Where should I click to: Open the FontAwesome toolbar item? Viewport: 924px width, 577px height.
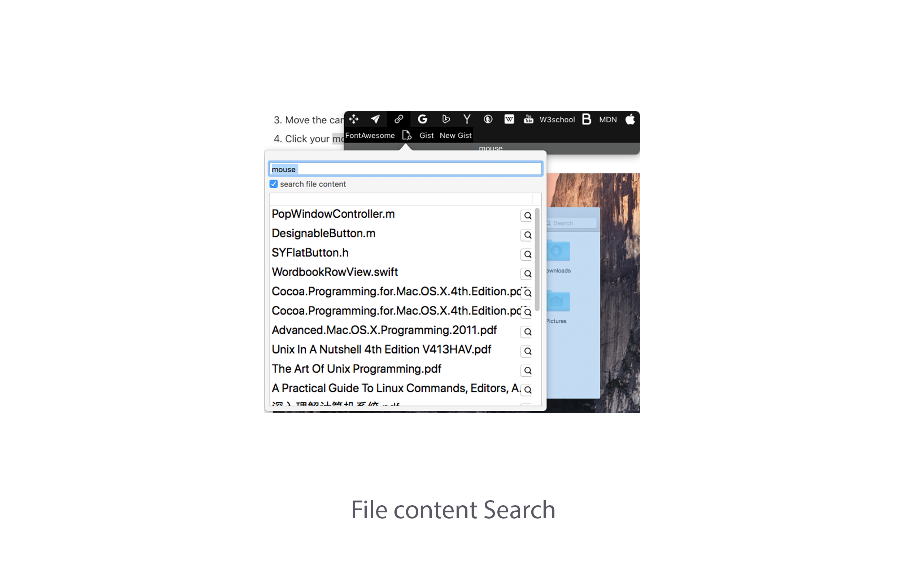[370, 136]
